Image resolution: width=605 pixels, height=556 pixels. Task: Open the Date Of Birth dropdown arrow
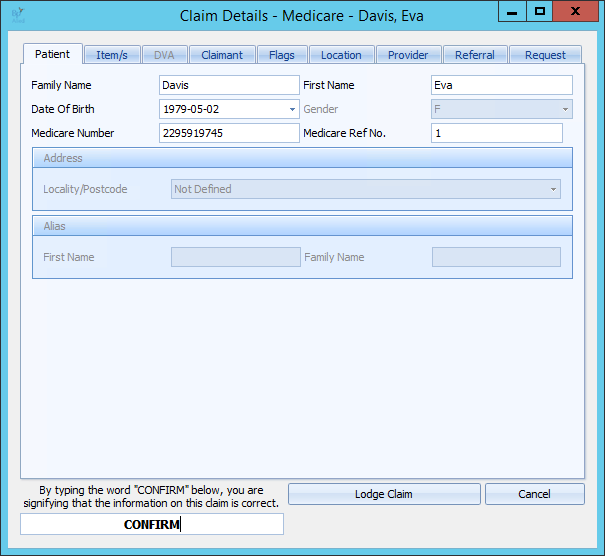coord(292,109)
